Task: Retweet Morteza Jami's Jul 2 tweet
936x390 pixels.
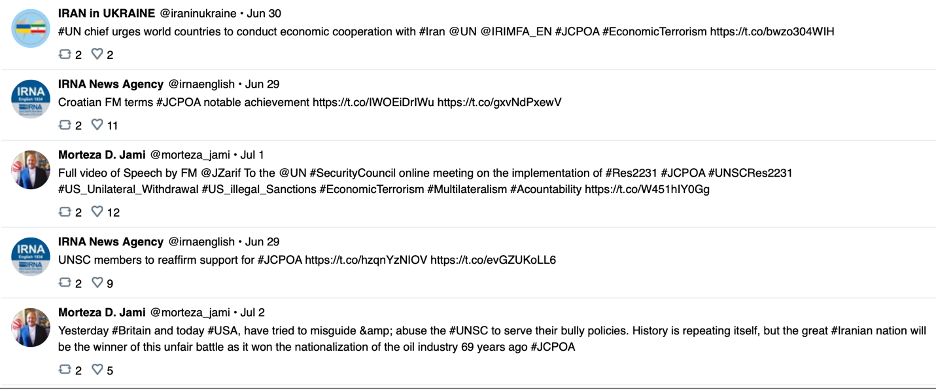Action: tap(64, 370)
